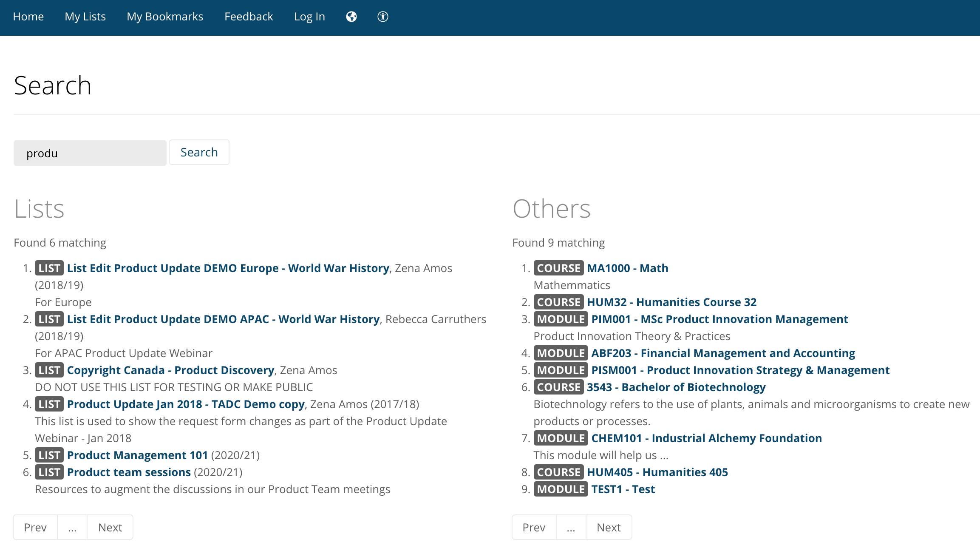The width and height of the screenshot is (980, 545).
Task: Open 3543 - Bachelor of Biotechnology course
Action: pos(677,387)
